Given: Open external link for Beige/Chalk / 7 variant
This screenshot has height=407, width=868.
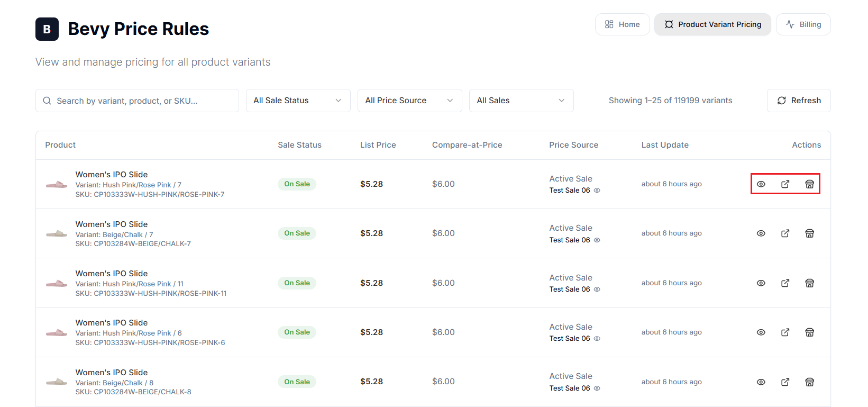Looking at the screenshot, I should coord(785,233).
